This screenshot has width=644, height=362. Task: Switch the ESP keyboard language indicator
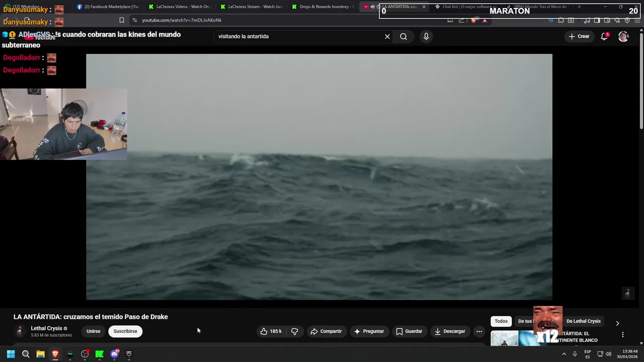pos(588,354)
